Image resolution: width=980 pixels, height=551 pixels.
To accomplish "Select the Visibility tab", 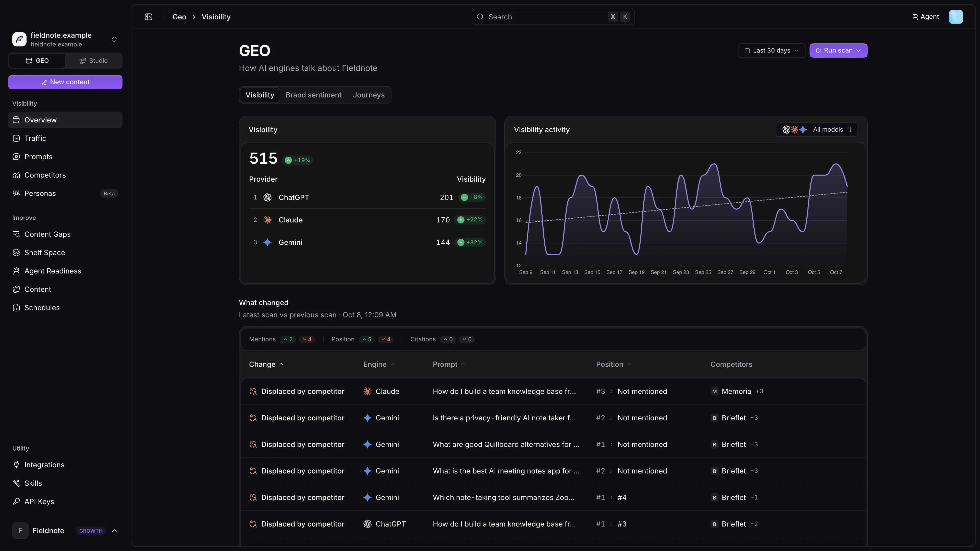I will (260, 95).
